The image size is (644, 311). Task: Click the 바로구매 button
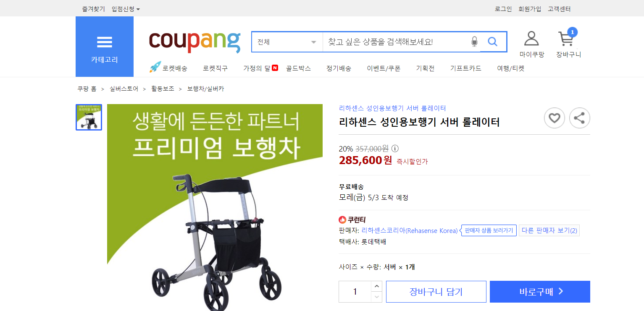click(x=540, y=292)
